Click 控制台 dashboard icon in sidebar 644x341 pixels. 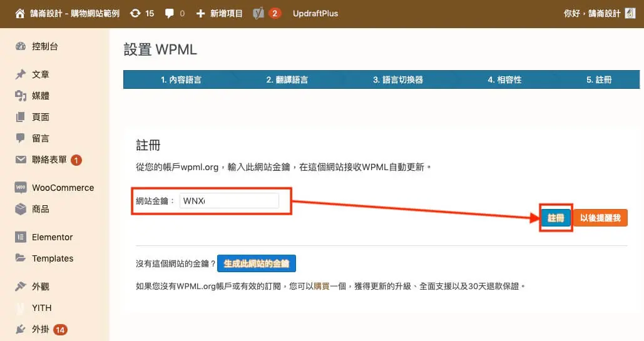[x=21, y=46]
